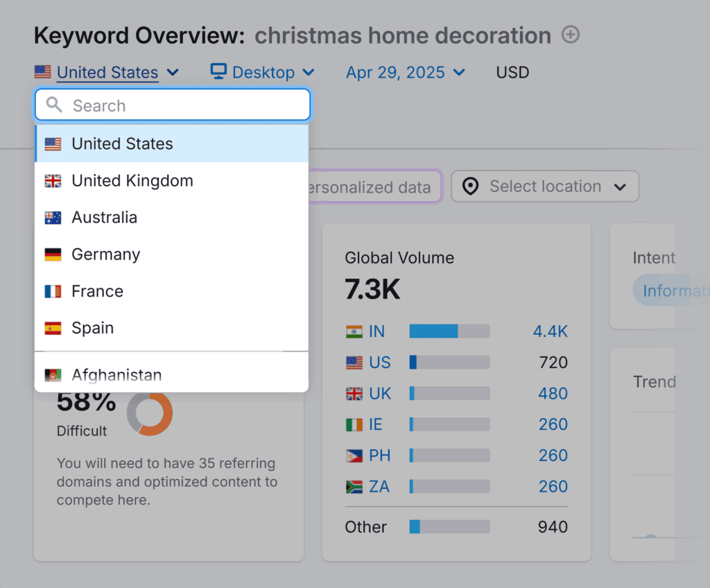Click the location pin icon
This screenshot has width=710, height=588.
point(471,187)
